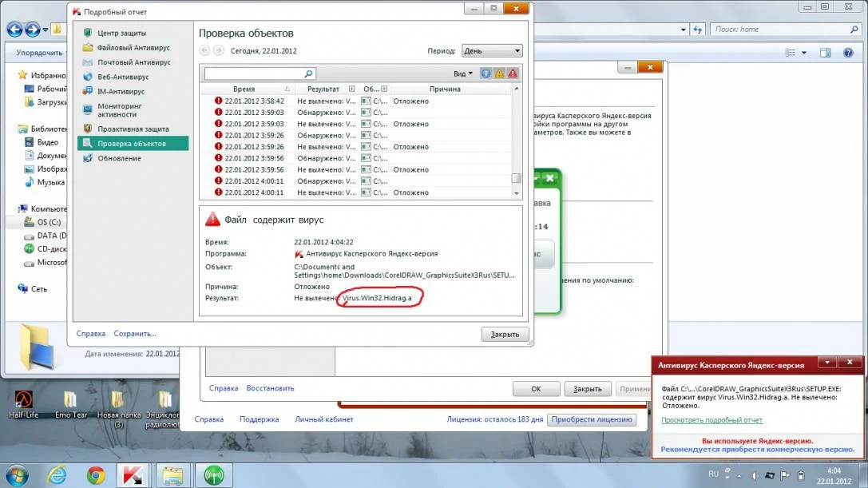The image size is (868, 488).
Task: Click the magnifier search icon in report
Action: coord(309,73)
